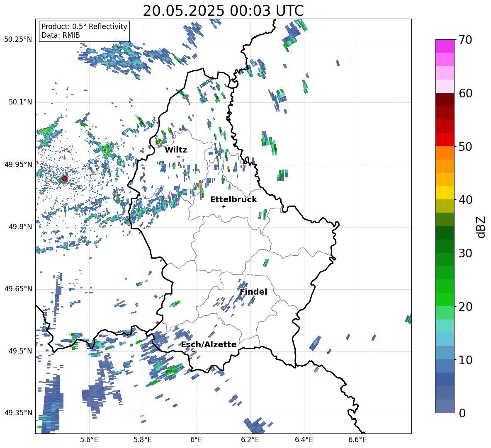Viewport: 491px width, 448px height.
Task: Click the 6.6°E longitude tick label
Action: [357, 440]
